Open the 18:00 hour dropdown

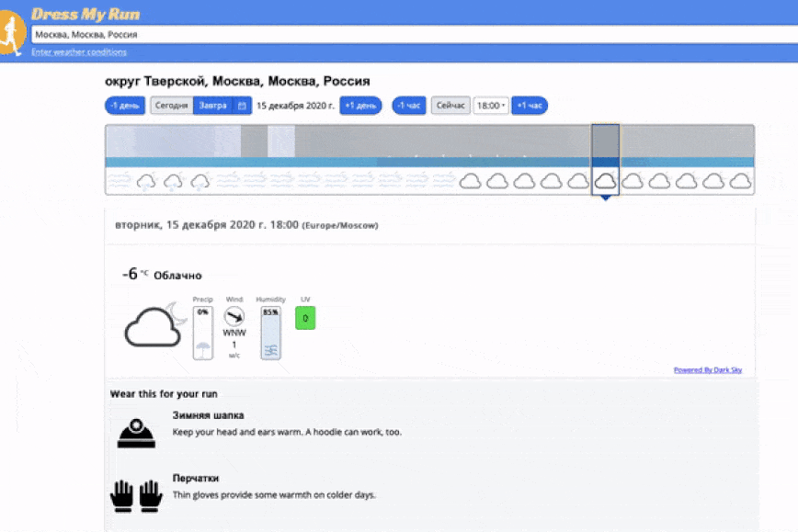(491, 106)
